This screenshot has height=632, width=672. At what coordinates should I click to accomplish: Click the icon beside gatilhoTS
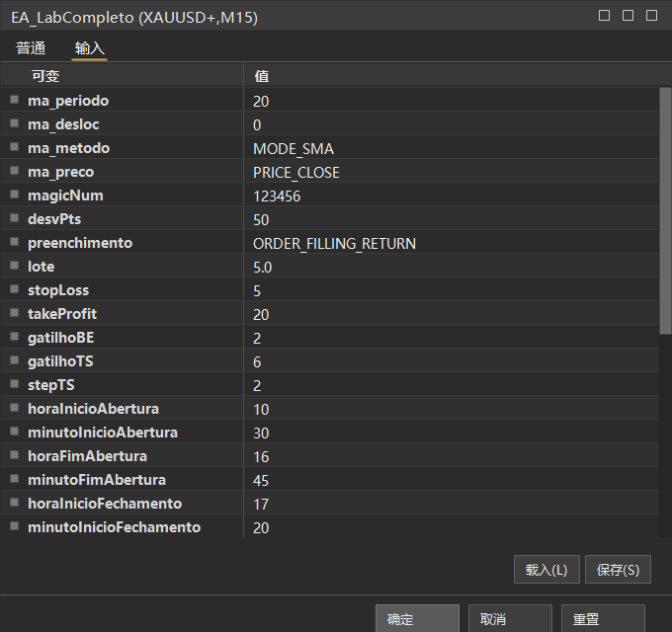(x=14, y=360)
